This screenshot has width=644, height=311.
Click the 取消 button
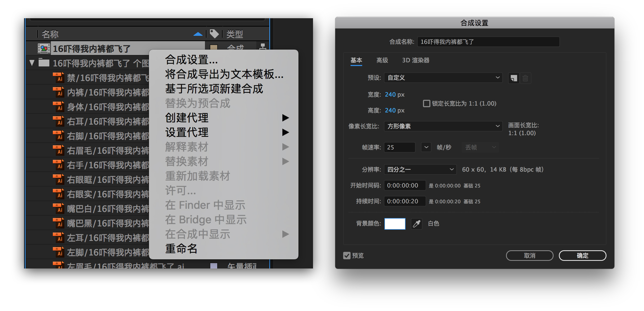tap(530, 255)
